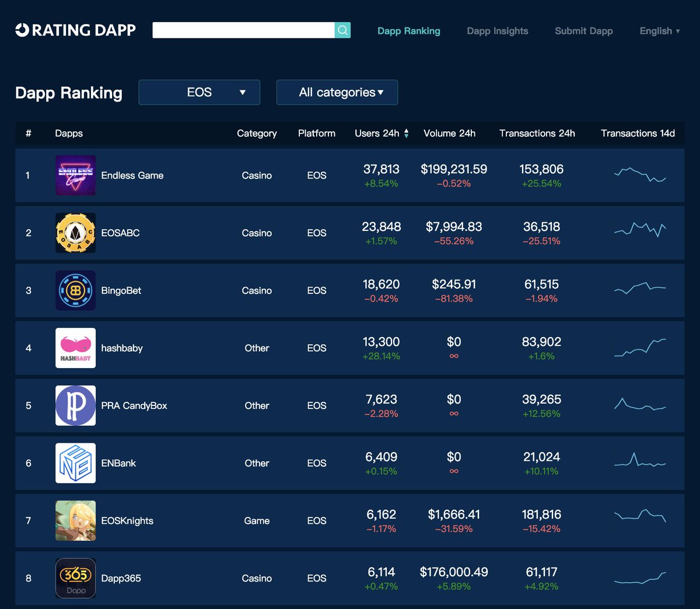This screenshot has width=700, height=609.
Task: Open ENBank cube logo icon
Action: coord(75,463)
